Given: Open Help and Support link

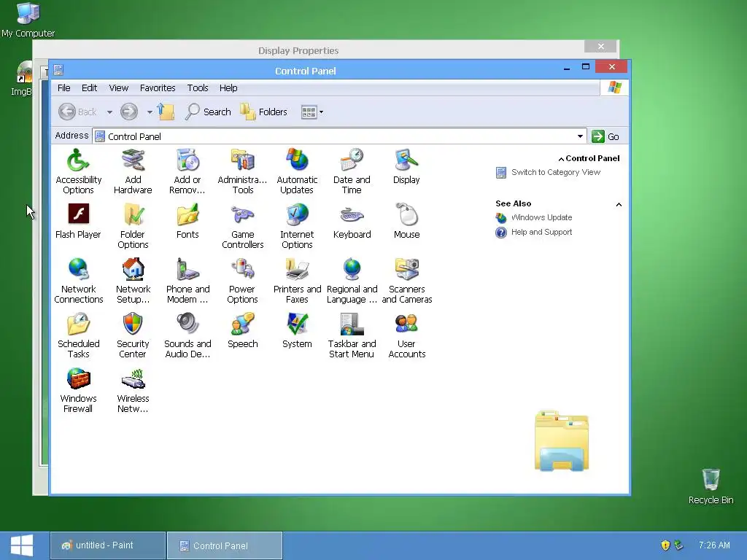Looking at the screenshot, I should [x=541, y=233].
